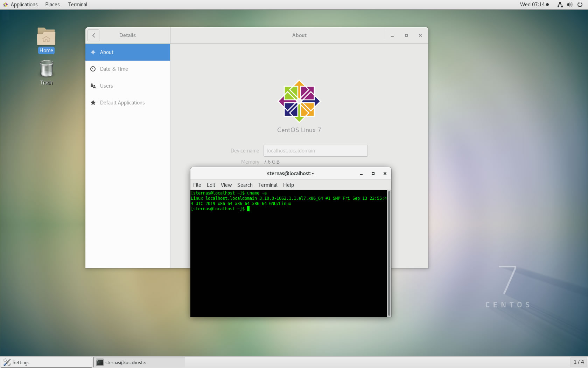The width and height of the screenshot is (588, 368).
Task: Click the About title in window header
Action: [299, 35]
